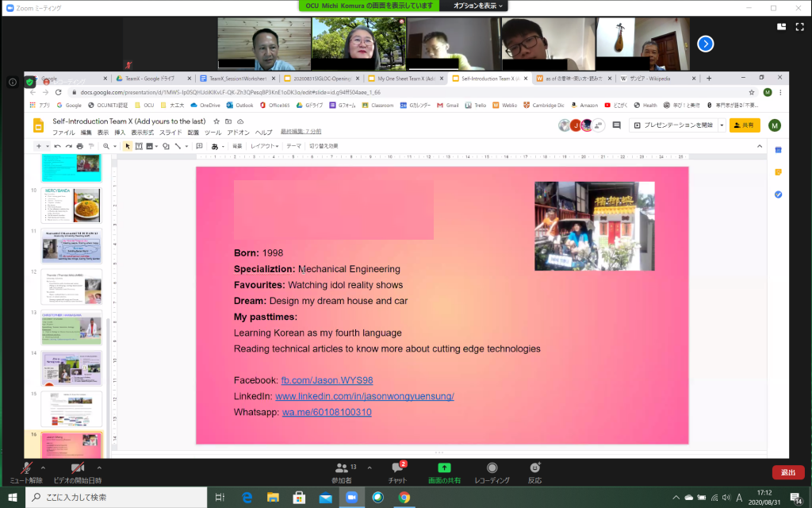Screen dimensions: 812x508
Task: Start recording the Zoom meeting
Action: point(492,469)
